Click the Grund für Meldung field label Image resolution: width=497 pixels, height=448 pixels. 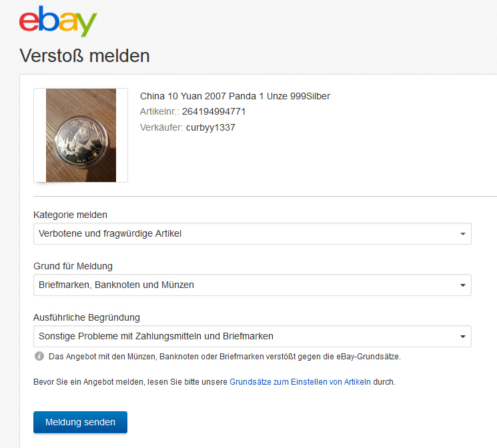[x=73, y=266]
